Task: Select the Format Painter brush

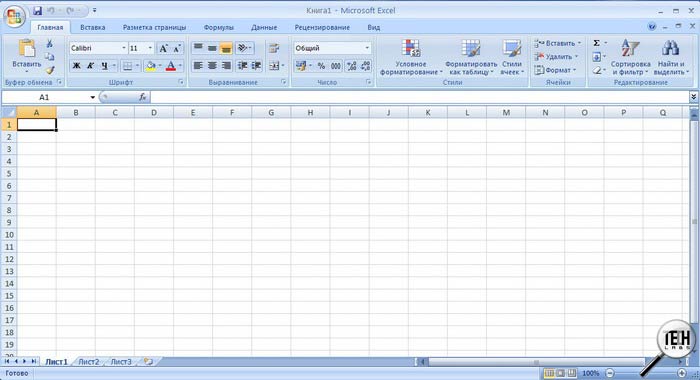Action: click(x=50, y=70)
